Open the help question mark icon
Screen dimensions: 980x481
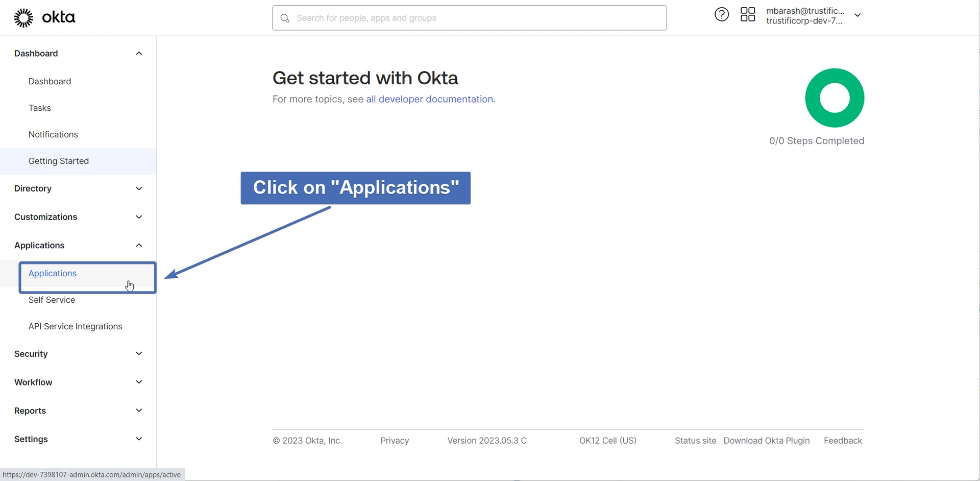point(721,15)
